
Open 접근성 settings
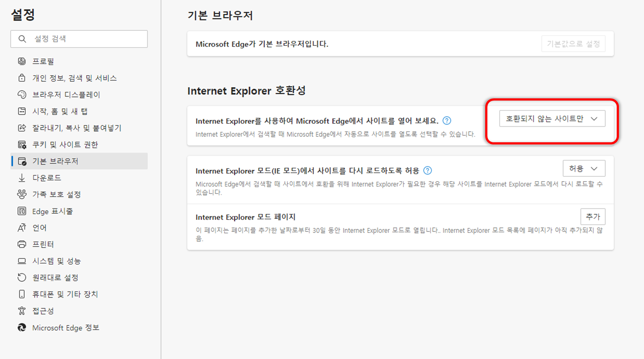(x=79, y=311)
